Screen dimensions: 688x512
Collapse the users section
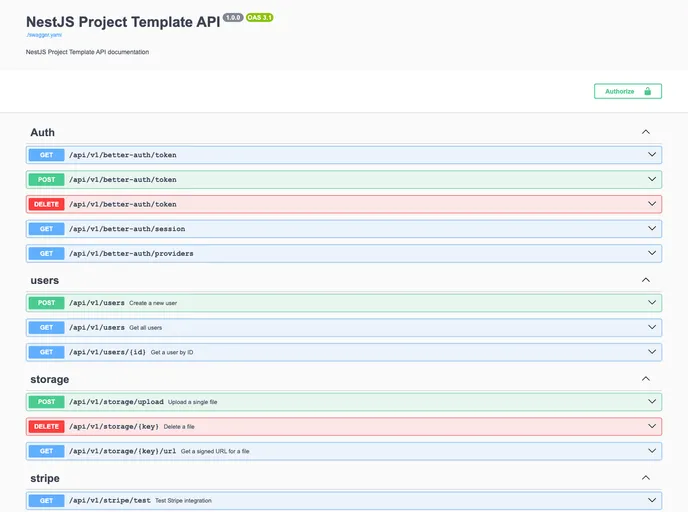pyautogui.click(x=645, y=280)
